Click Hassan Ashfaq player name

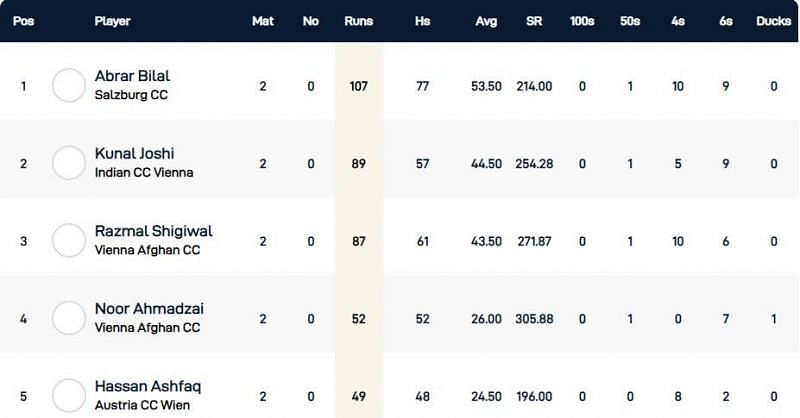(x=142, y=386)
